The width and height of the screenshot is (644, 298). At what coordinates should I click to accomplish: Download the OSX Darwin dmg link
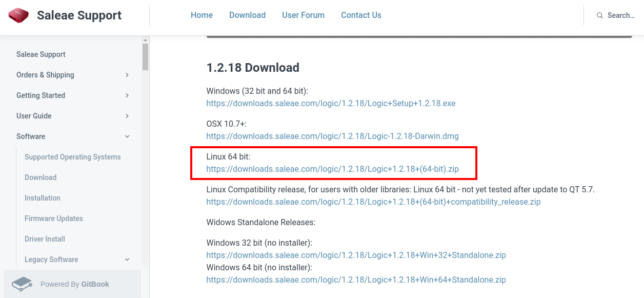click(332, 136)
